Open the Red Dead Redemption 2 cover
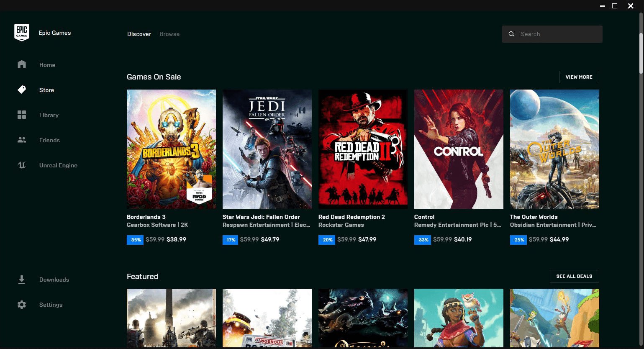The height and width of the screenshot is (349, 644). [363, 149]
